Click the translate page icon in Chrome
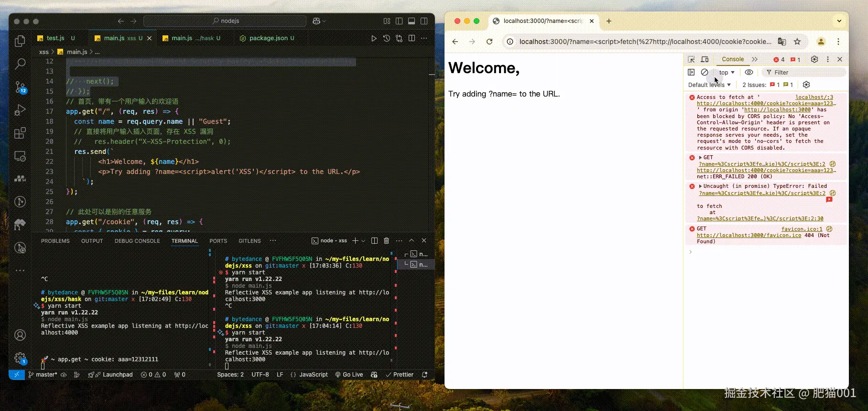Image resolution: width=868 pixels, height=411 pixels. click(782, 42)
